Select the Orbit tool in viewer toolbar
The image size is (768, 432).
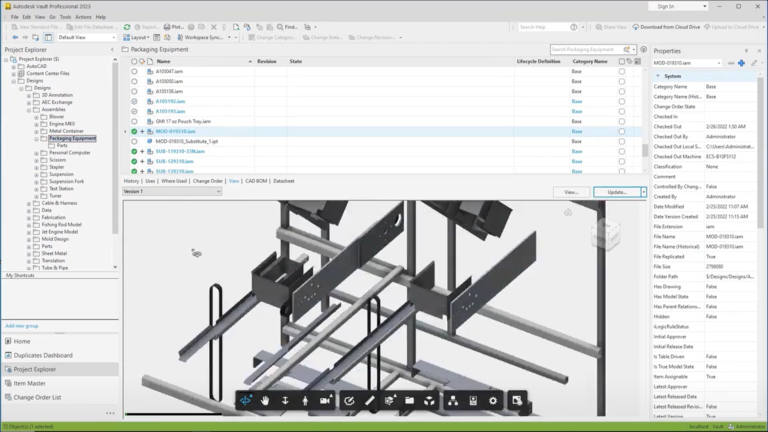pos(245,401)
